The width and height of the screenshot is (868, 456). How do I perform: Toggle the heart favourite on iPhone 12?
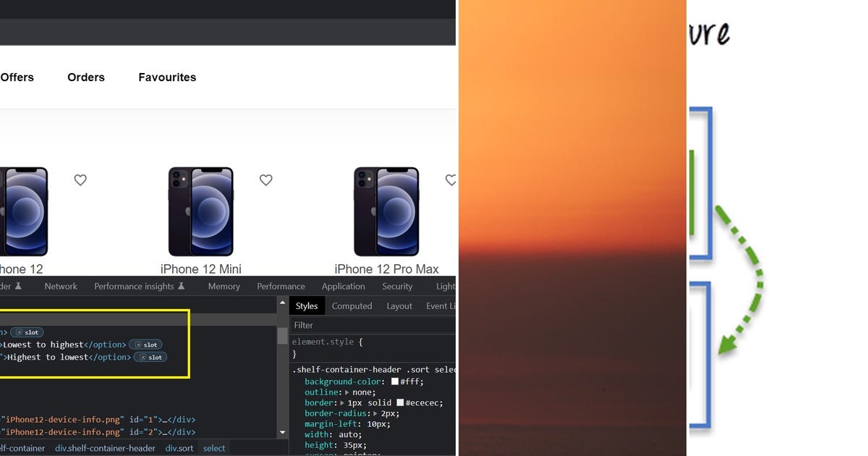pos(80,180)
